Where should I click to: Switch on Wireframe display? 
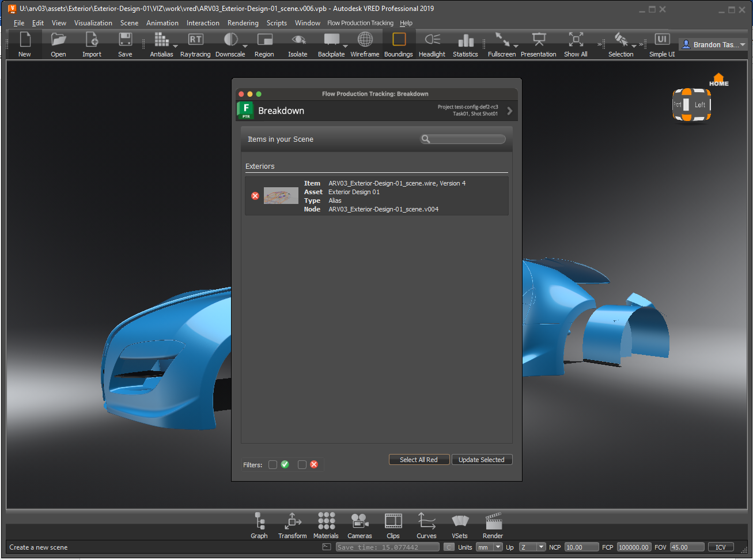coord(365,40)
